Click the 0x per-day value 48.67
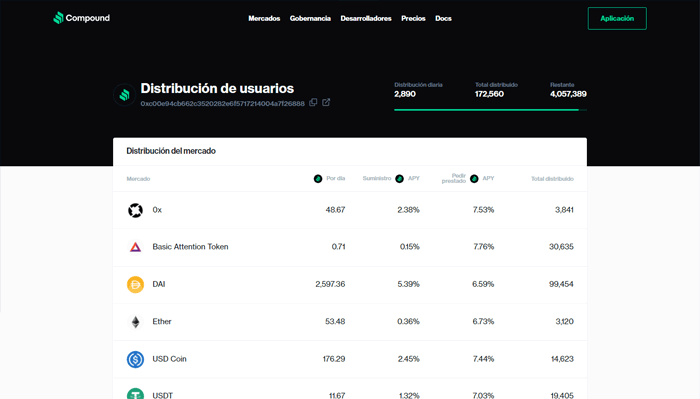 335,210
